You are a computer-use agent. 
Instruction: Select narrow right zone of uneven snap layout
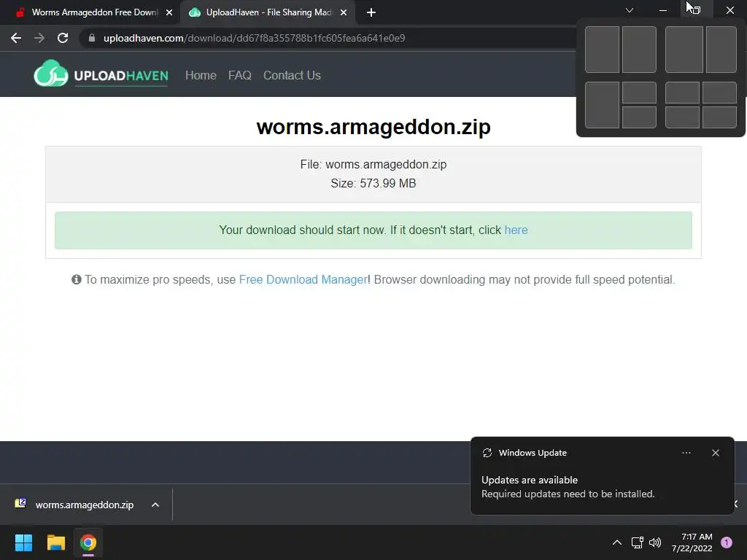[721, 50]
